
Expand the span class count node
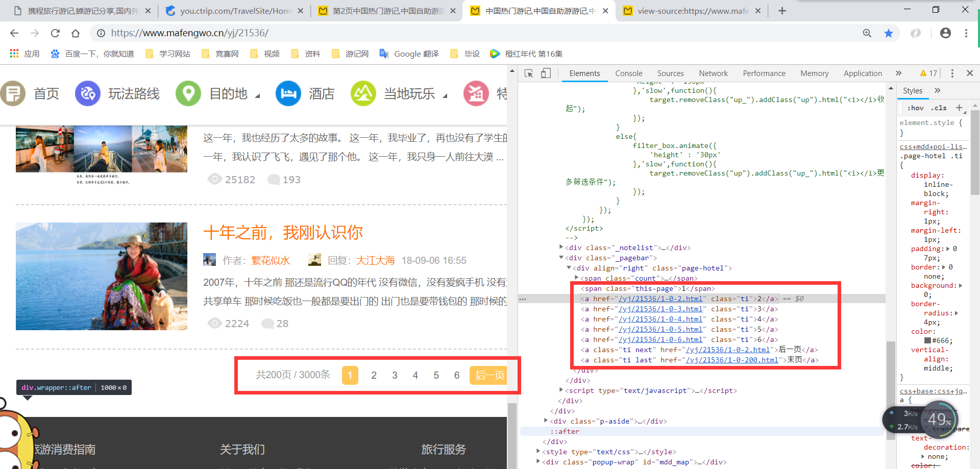(x=577, y=278)
